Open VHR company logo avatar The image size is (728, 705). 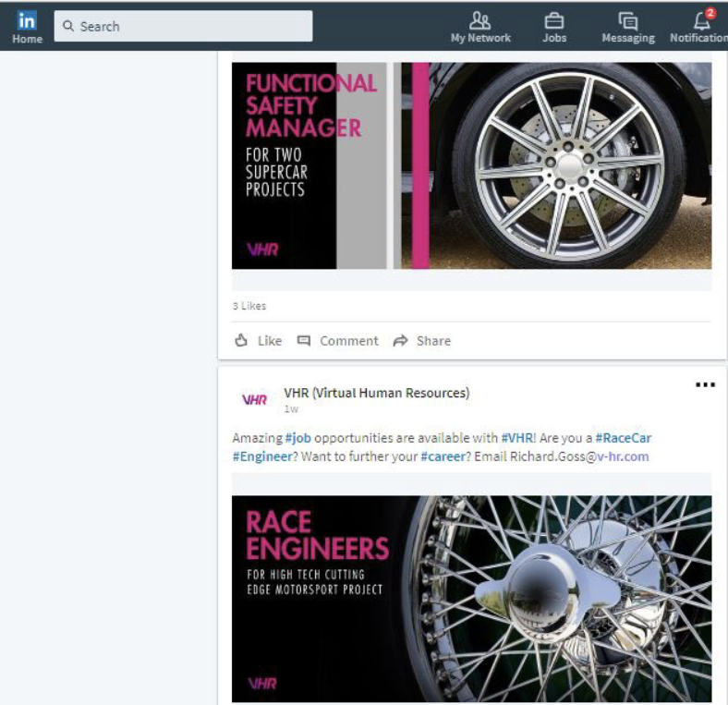(x=254, y=400)
